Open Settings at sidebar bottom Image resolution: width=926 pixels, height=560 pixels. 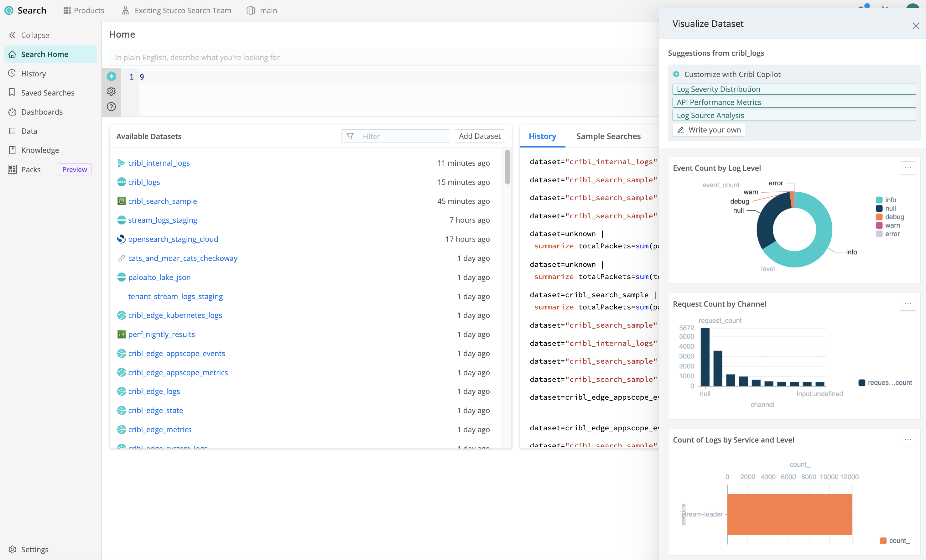click(x=34, y=549)
